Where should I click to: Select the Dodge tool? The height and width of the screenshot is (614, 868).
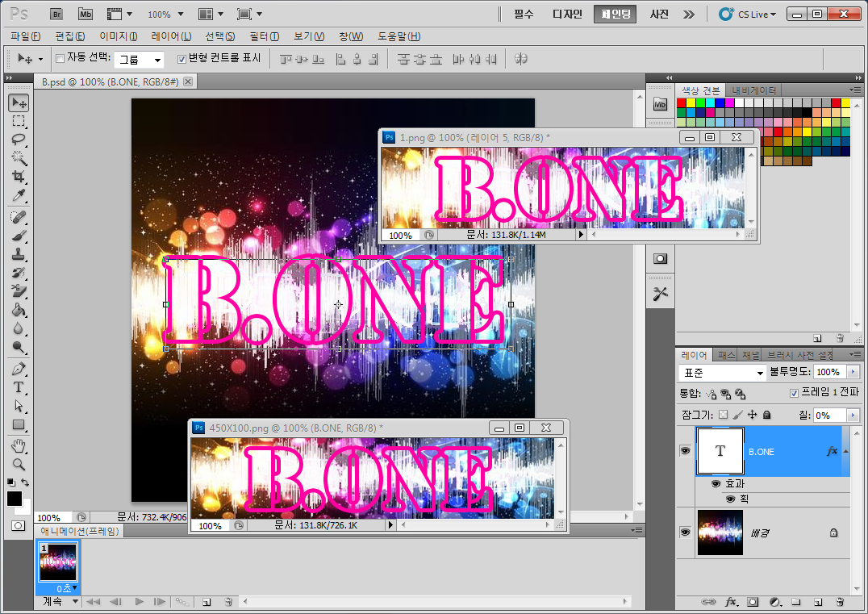(x=19, y=347)
